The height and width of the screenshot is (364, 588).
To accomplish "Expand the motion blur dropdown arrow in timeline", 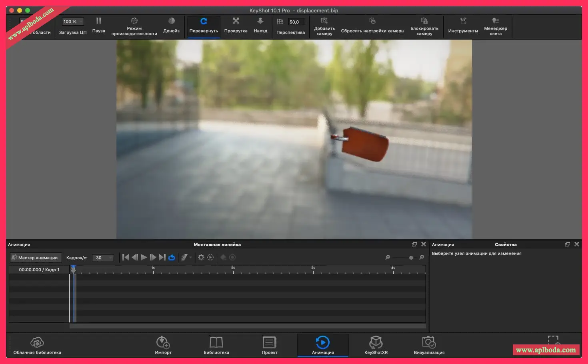I will [191, 258].
